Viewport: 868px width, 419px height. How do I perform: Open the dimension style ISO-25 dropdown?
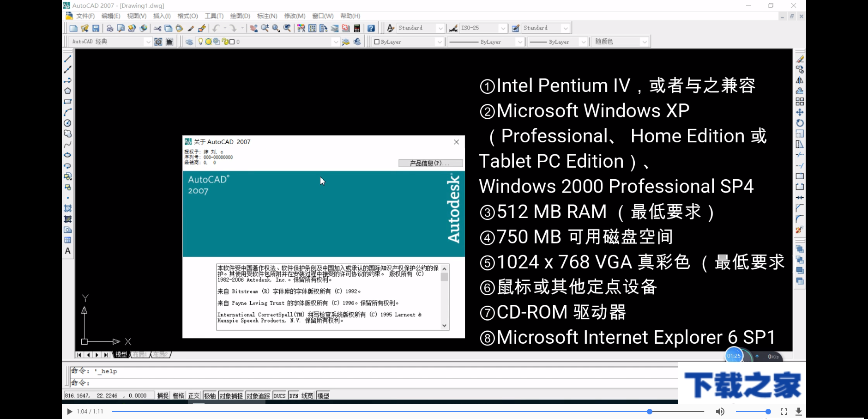[x=504, y=28]
